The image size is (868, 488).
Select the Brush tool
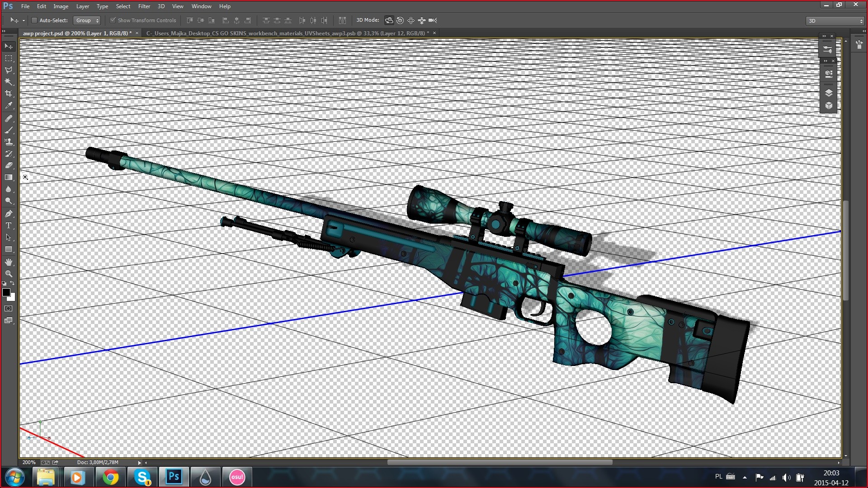click(9, 130)
